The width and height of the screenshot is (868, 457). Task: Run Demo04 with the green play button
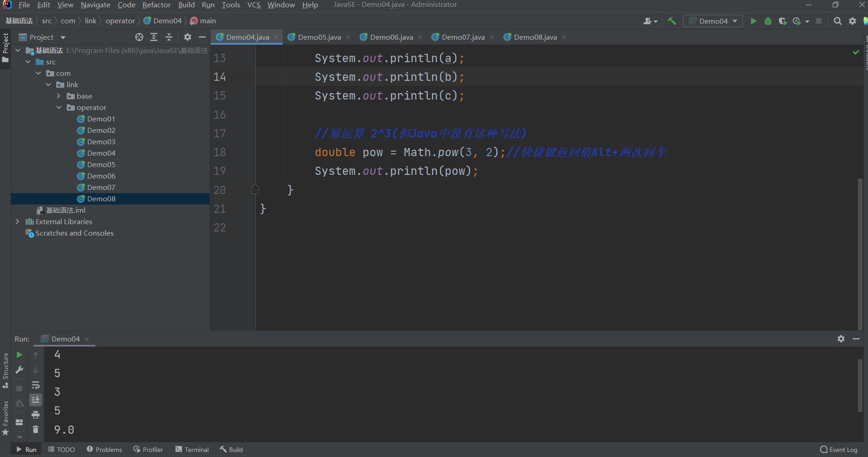pos(753,21)
